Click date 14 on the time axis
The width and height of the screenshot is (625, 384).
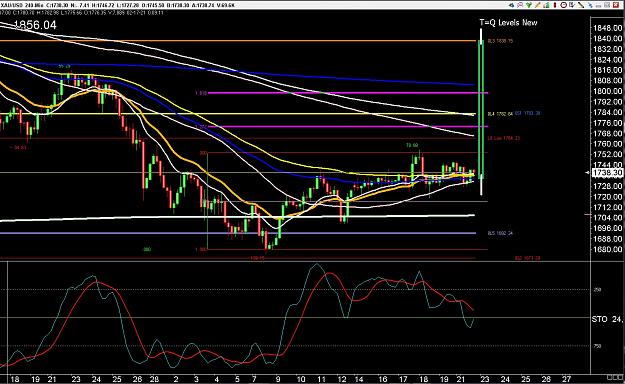359,379
